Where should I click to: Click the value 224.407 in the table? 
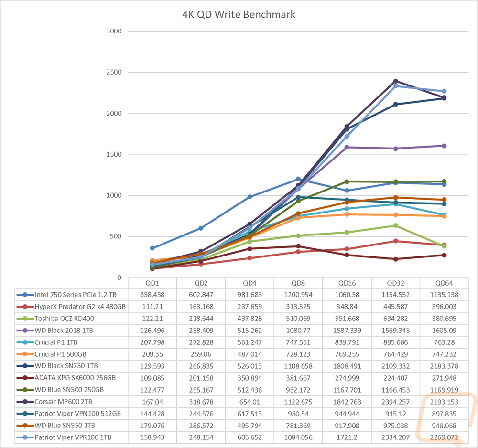click(x=395, y=378)
